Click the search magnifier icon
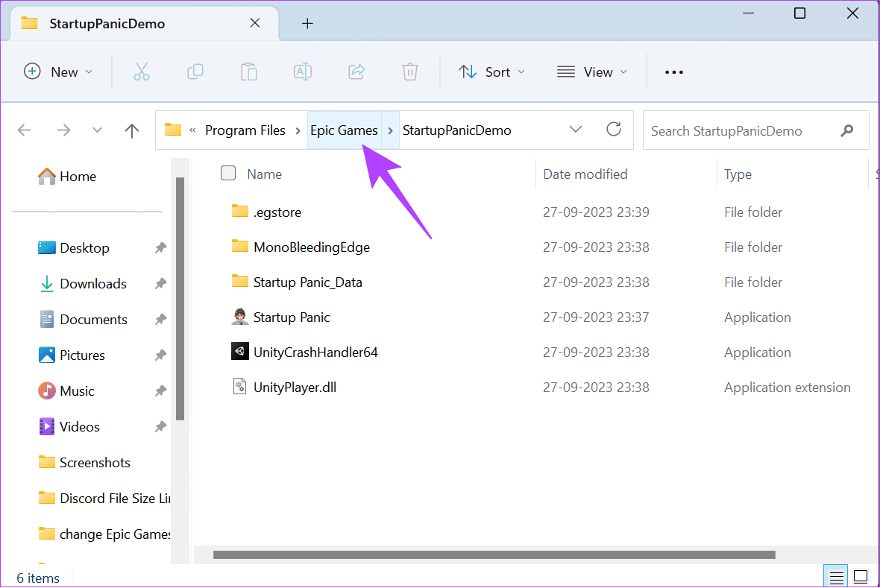The image size is (880, 588). [x=847, y=130]
